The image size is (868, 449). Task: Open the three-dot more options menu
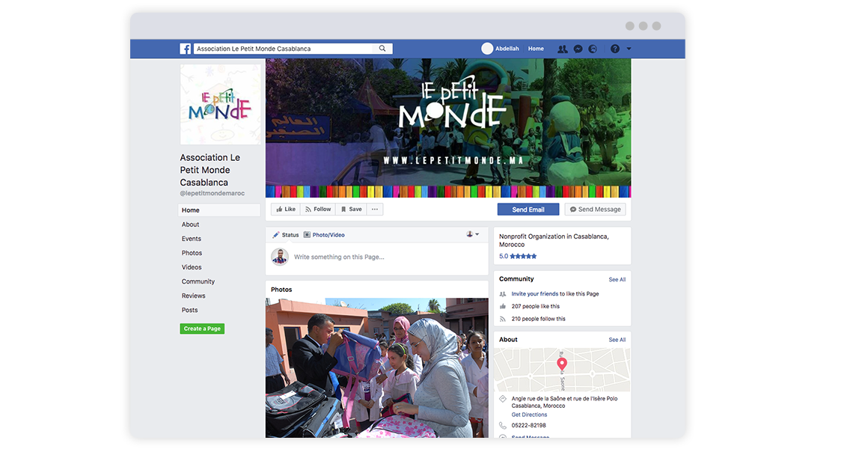point(375,210)
